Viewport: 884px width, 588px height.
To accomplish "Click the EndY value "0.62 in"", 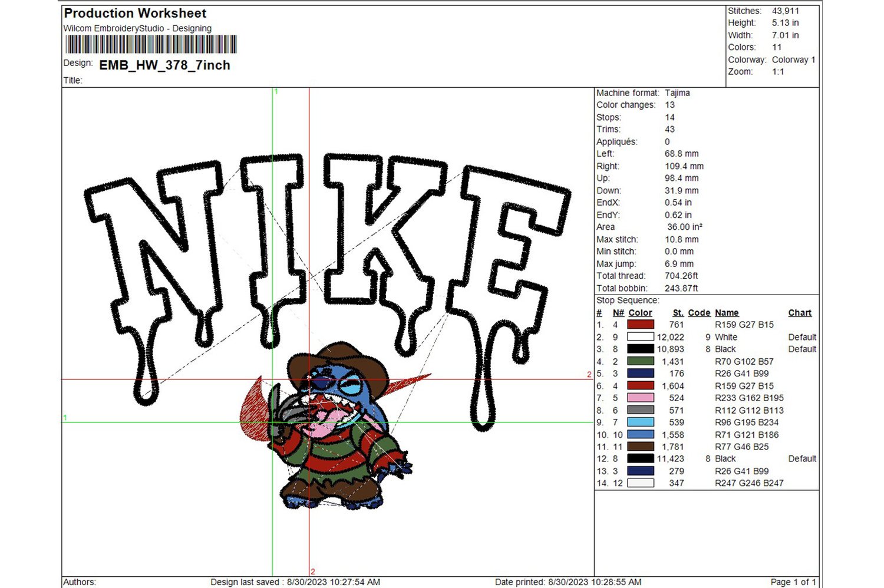I will [x=678, y=215].
